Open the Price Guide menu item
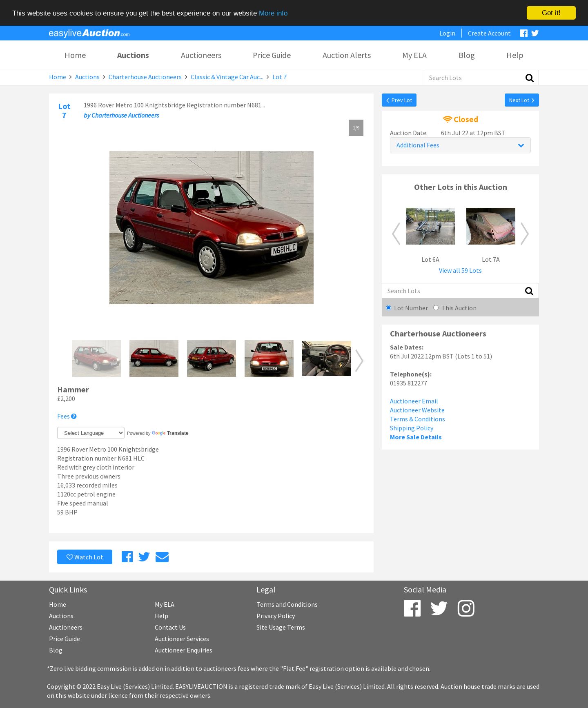588x708 pixels. [x=272, y=55]
